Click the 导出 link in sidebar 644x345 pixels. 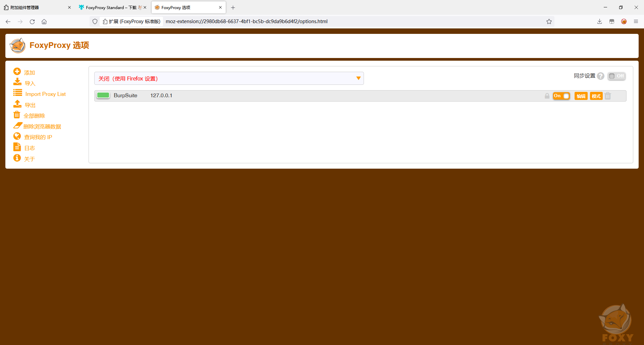(x=30, y=105)
